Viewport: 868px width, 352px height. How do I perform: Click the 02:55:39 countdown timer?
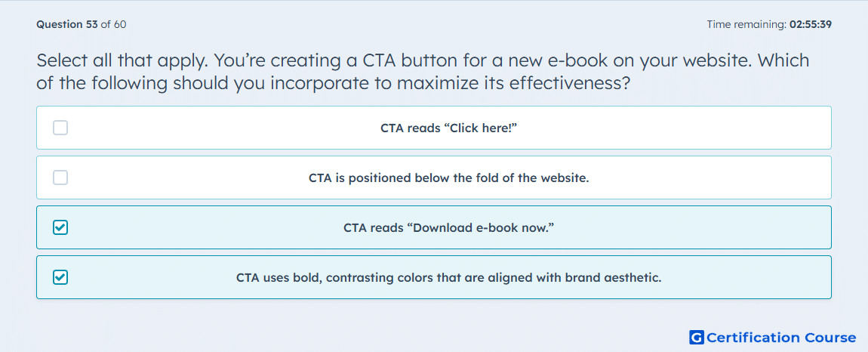[x=811, y=24]
